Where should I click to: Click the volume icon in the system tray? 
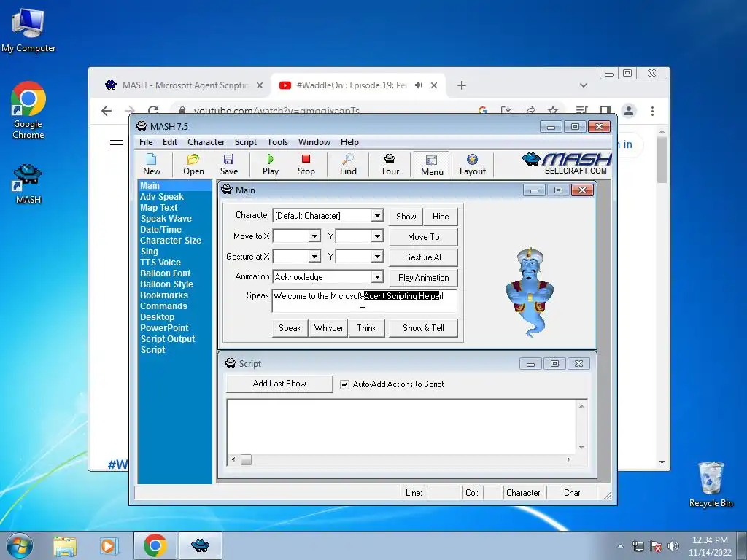click(673, 546)
